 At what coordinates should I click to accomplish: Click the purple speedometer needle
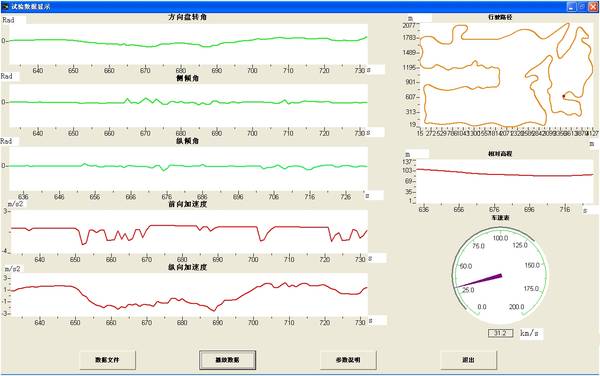pos(478,281)
